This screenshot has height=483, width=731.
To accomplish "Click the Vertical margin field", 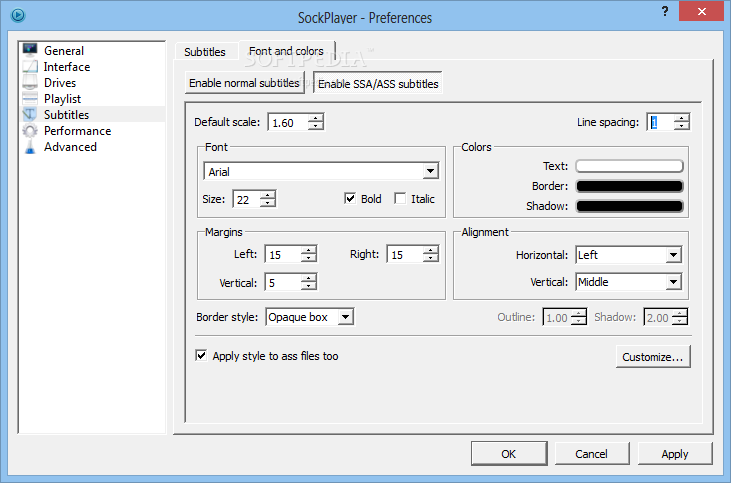I will coord(283,283).
